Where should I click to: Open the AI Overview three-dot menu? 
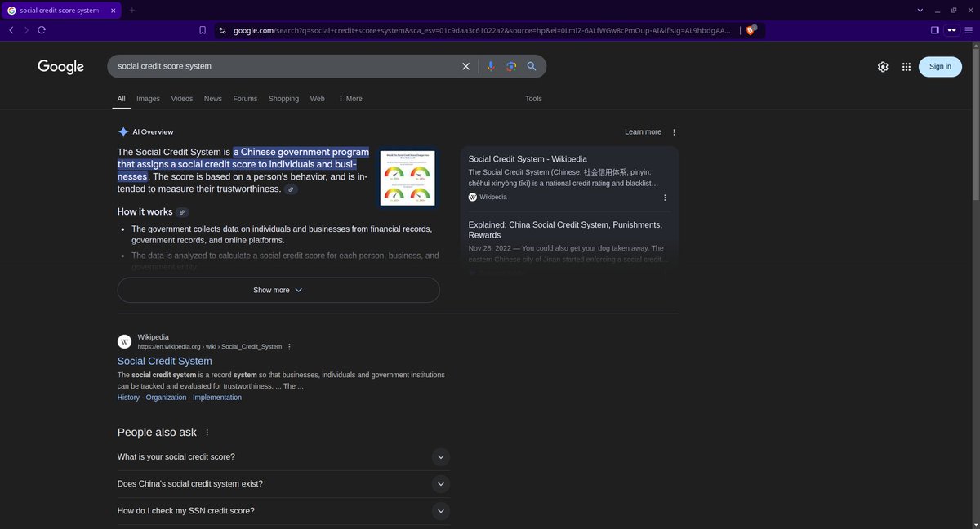pos(674,132)
